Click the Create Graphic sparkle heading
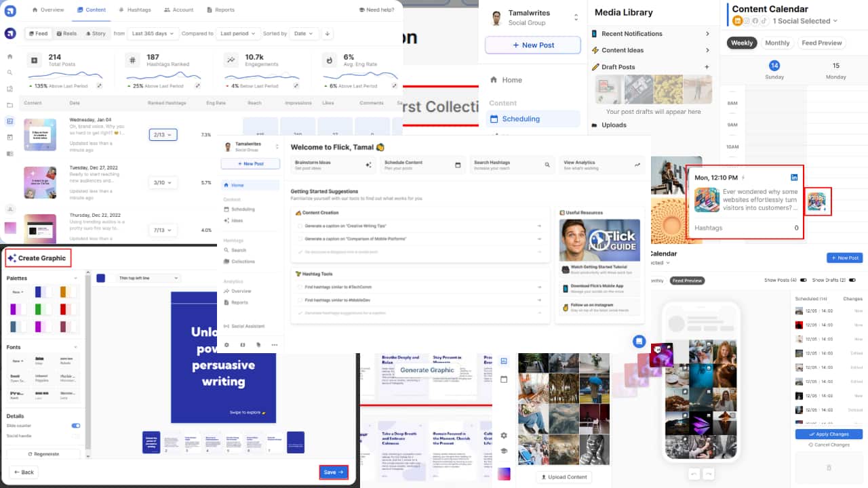Screen dimensions: 868x488 tap(37, 258)
